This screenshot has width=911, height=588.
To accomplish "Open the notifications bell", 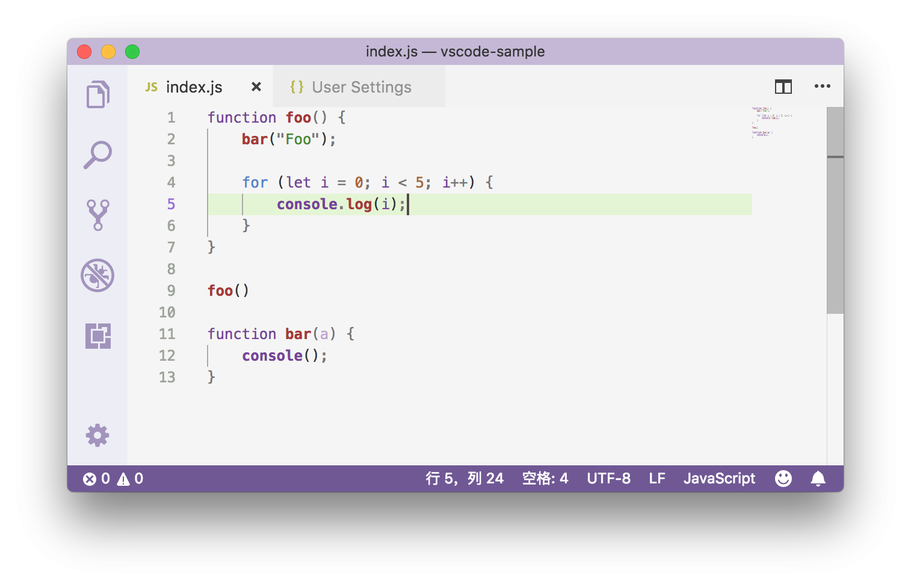I will coord(818,478).
